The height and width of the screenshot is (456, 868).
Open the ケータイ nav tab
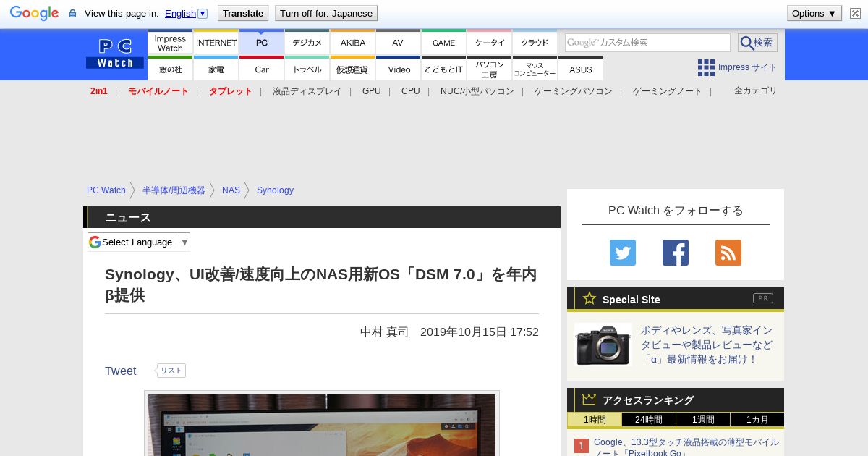pos(490,42)
